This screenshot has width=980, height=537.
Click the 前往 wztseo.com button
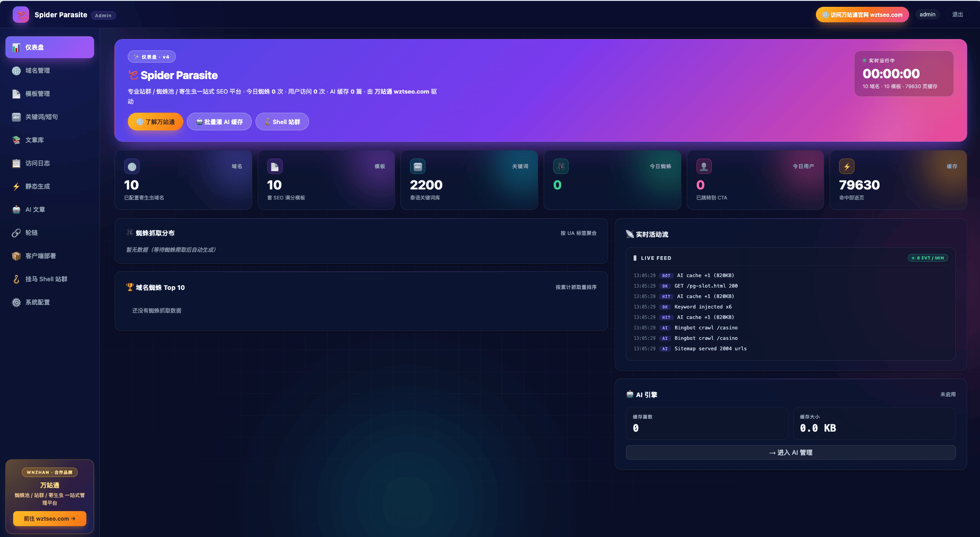[50, 518]
